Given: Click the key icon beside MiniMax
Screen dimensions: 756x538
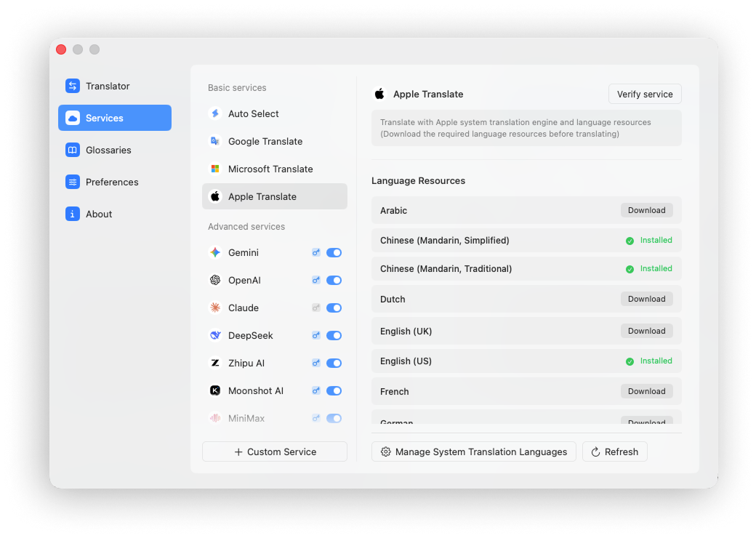Looking at the screenshot, I should 315,419.
